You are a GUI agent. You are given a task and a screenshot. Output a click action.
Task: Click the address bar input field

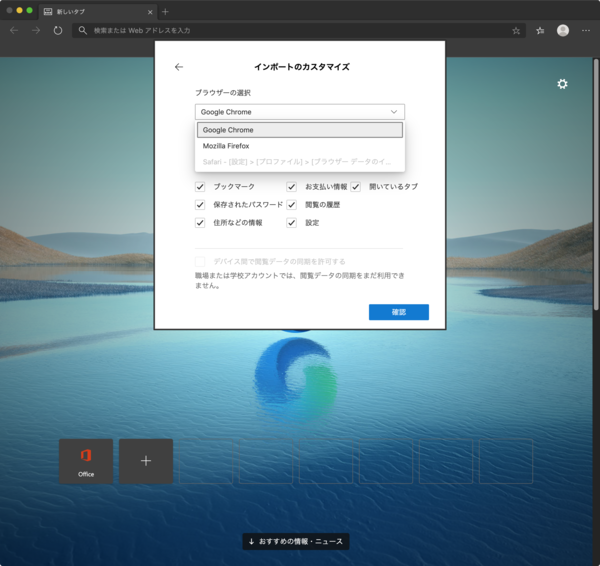298,30
